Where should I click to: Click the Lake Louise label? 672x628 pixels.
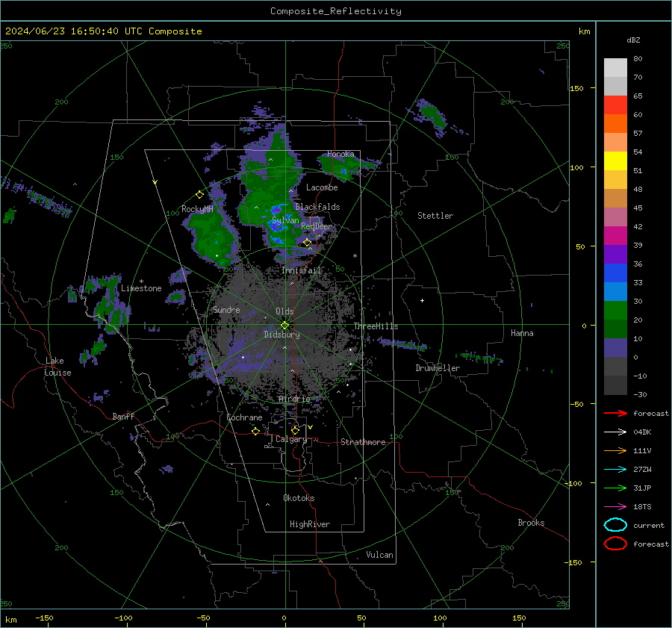point(58,367)
